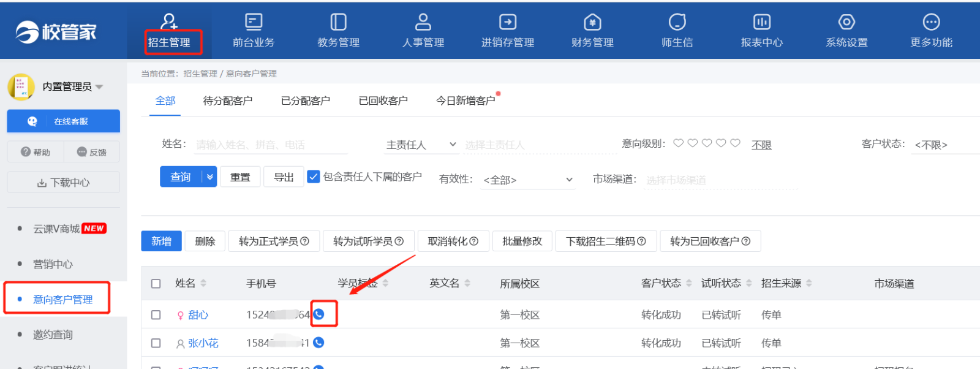
Task: Open 主责任人 type dropdown
Action: click(x=421, y=145)
